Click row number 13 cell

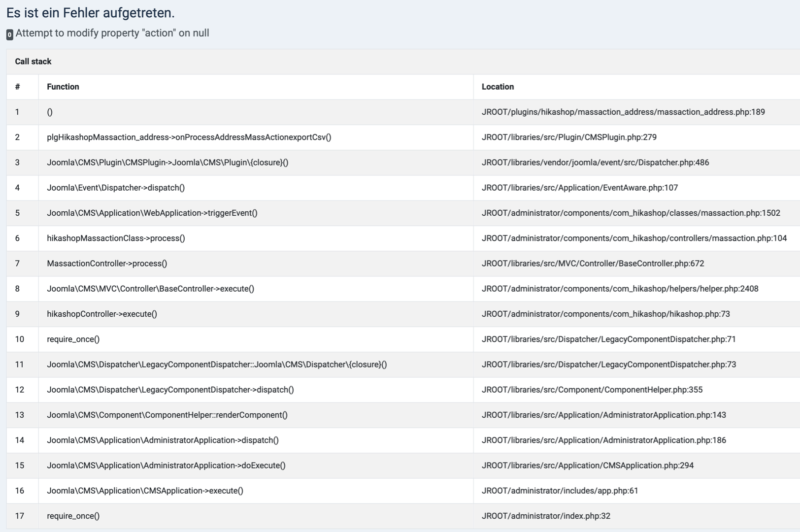click(23, 415)
